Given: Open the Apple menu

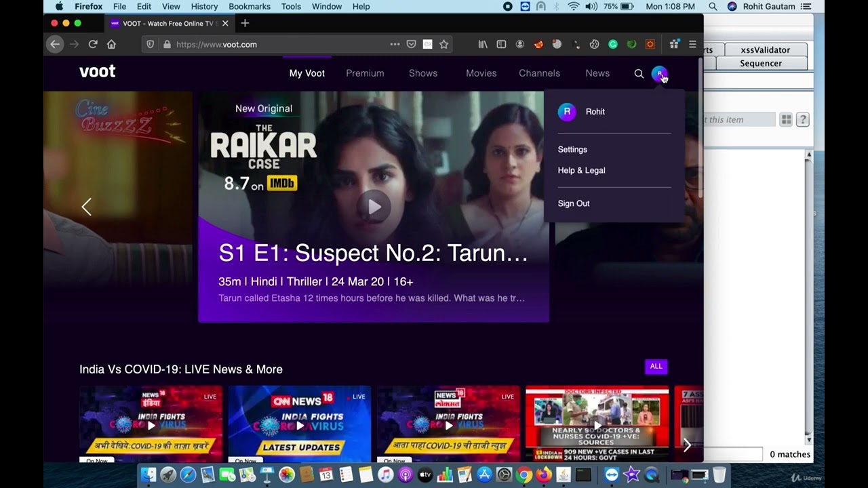Looking at the screenshot, I should click(59, 6).
